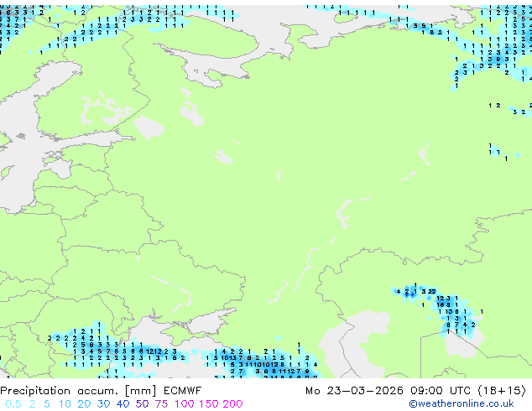Click the '09:00 UTC' time label
Screen dimensions: 532x411
pyautogui.click(x=441, y=391)
